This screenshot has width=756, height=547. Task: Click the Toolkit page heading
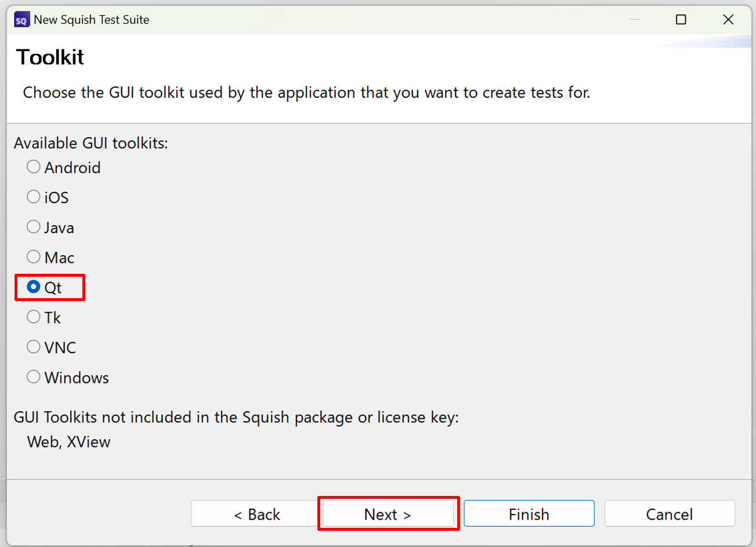50,57
